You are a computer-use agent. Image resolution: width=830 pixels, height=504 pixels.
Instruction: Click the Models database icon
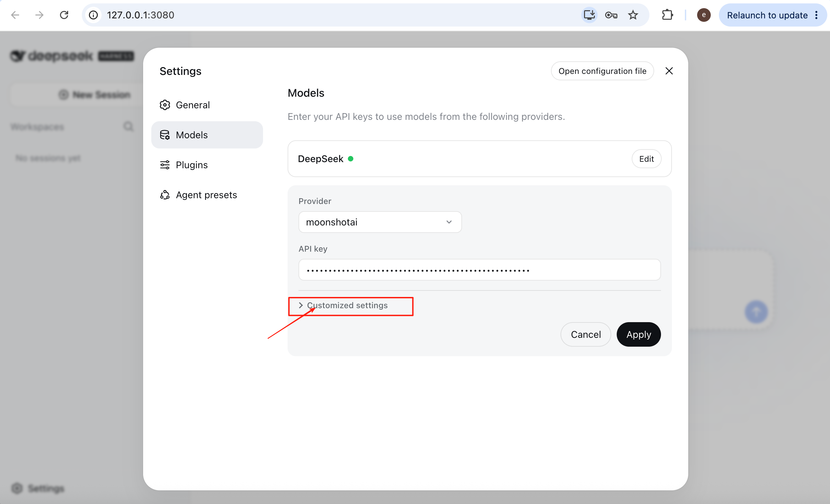pos(165,135)
